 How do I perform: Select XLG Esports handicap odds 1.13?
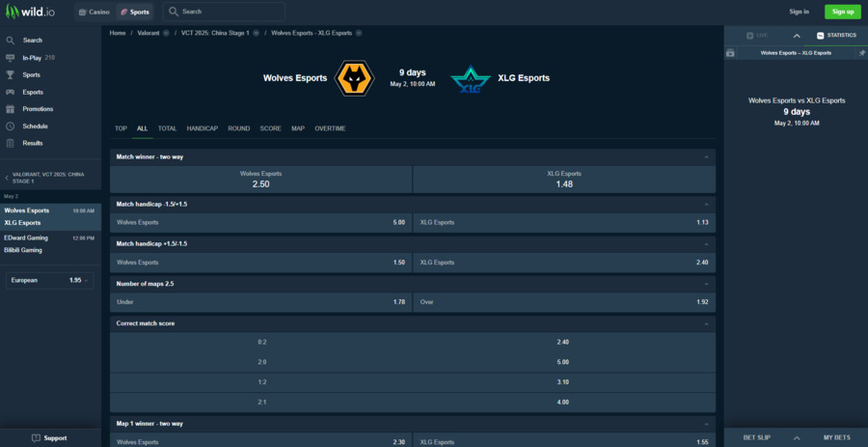(564, 223)
